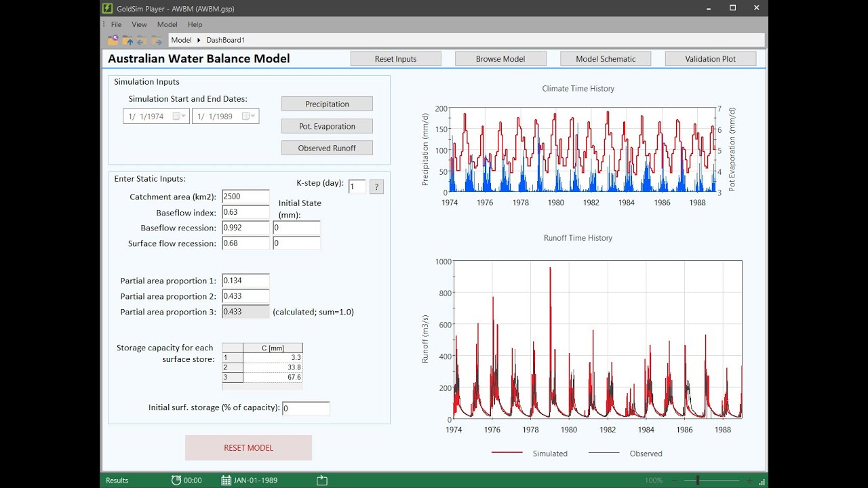Screen dimensions: 868x488
Task: Show the Validation Plot
Action: click(x=711, y=59)
